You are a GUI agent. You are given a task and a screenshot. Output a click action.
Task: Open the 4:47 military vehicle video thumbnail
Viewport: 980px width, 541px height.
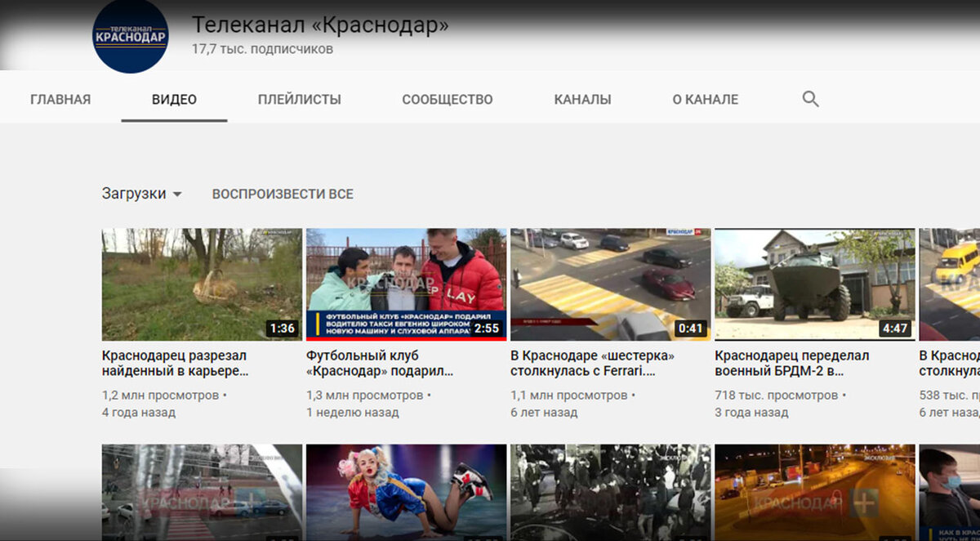(x=814, y=284)
